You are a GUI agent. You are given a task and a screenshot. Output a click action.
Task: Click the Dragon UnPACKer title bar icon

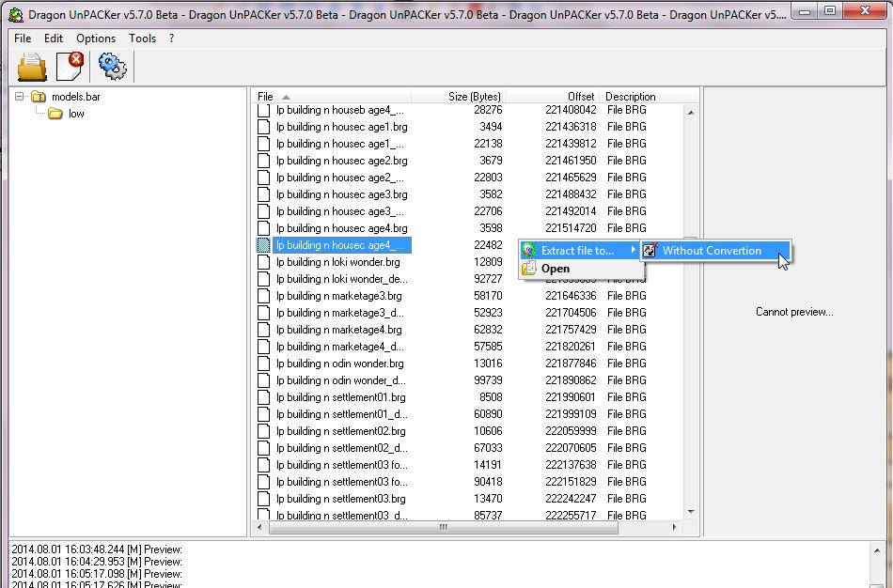coord(16,14)
